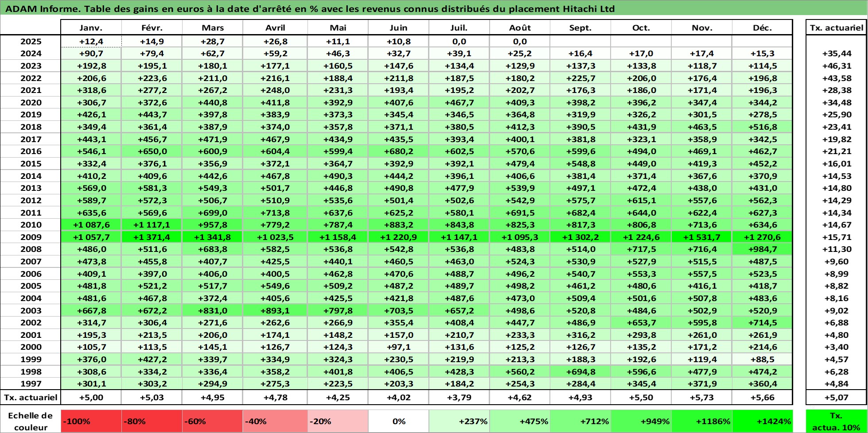
Task: Select the -100% red color swatch
Action: point(91,421)
